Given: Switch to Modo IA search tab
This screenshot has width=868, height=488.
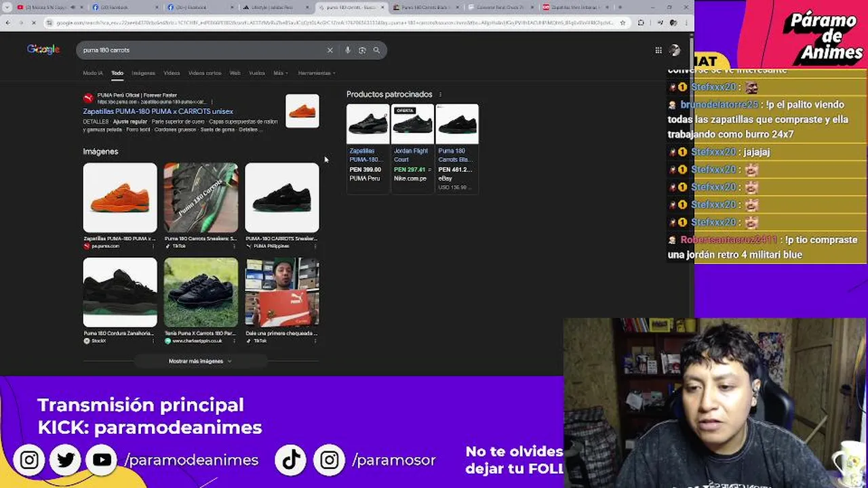Looking at the screenshot, I should pyautogui.click(x=93, y=73).
